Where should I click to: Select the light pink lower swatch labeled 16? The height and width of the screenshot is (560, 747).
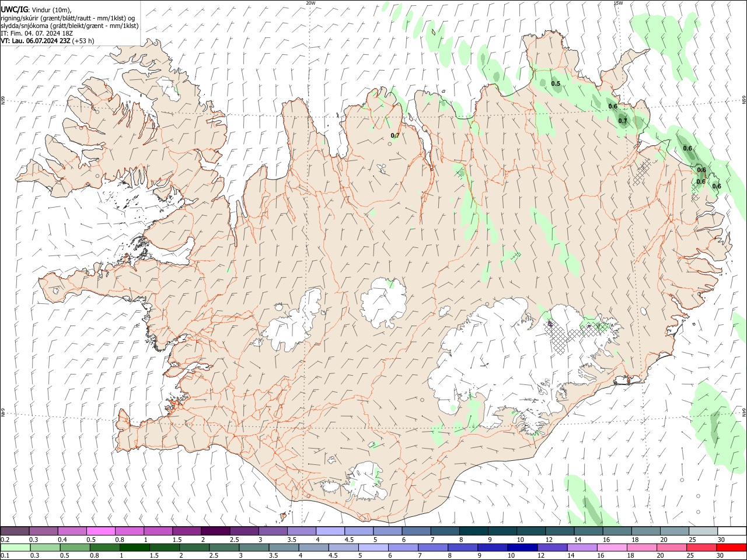613,548
